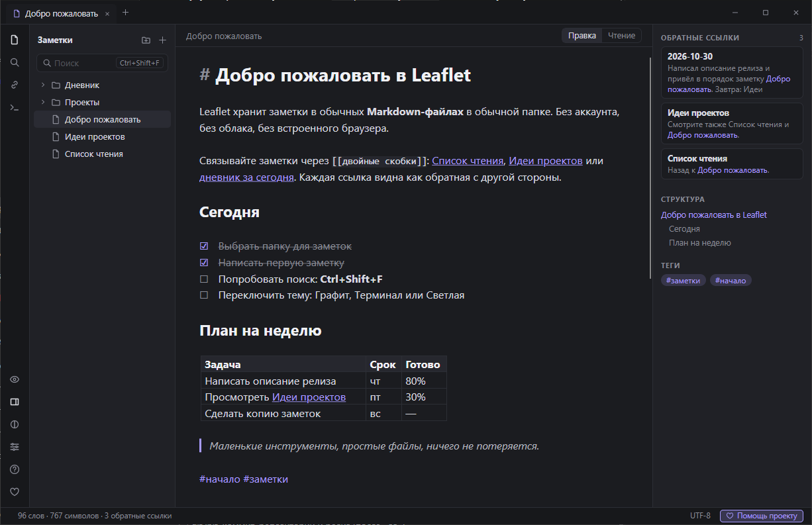Click the #заметки tag chip
812x525 pixels.
pyautogui.click(x=684, y=281)
